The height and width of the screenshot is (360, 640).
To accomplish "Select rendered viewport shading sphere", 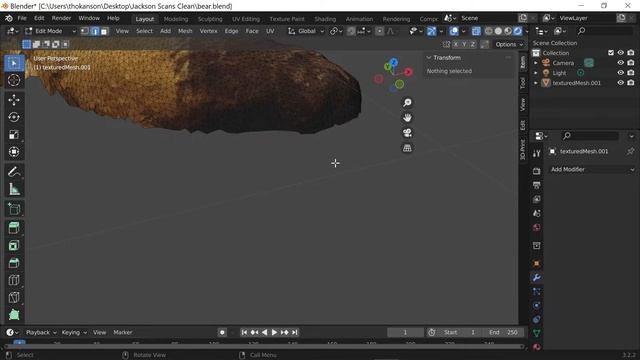I will 518,31.
